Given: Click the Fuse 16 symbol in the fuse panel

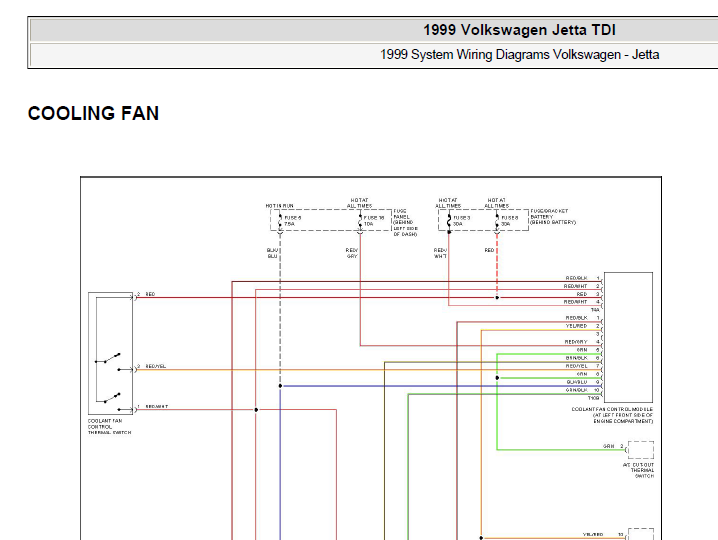Looking at the screenshot, I should click(360, 220).
